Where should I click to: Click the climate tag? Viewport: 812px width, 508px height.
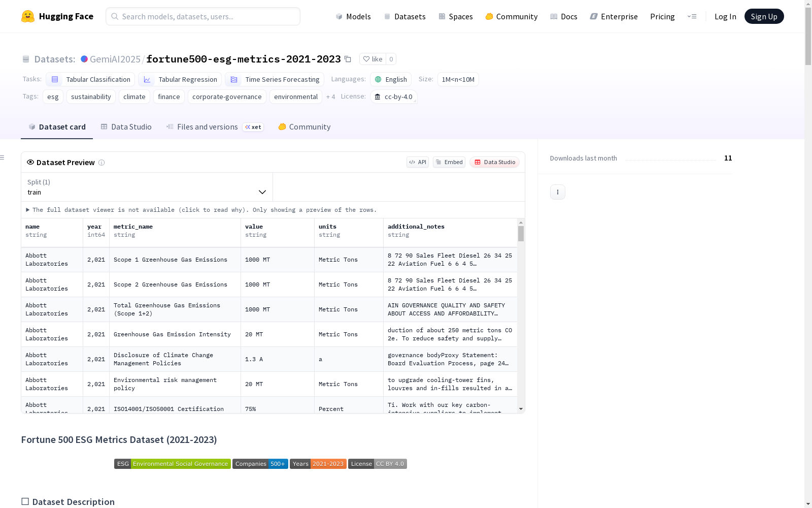[x=134, y=97]
